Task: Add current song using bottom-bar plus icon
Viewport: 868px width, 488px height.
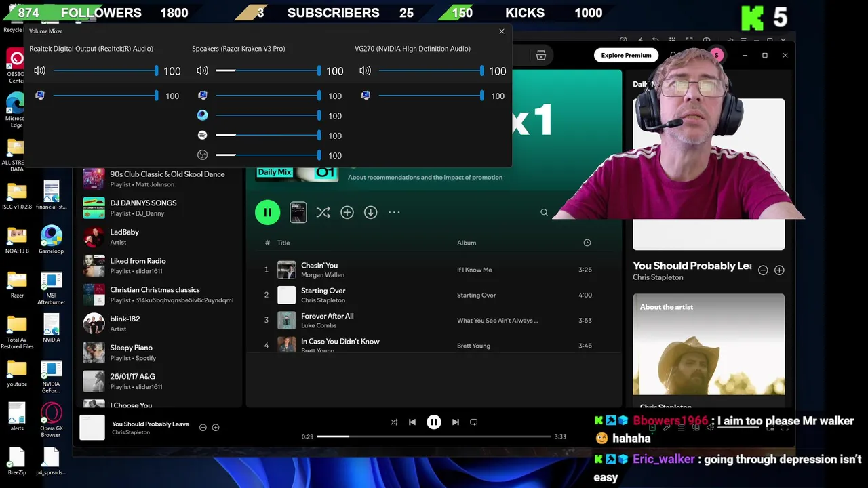Action: [x=216, y=427]
